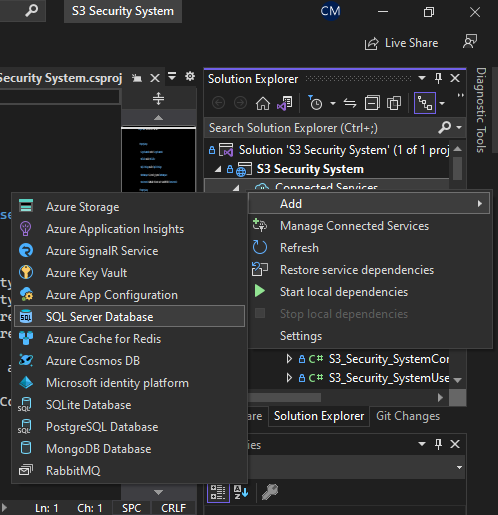Click the Back navigation arrow in Solution Explorer
This screenshot has height=515, width=498.
[219, 103]
